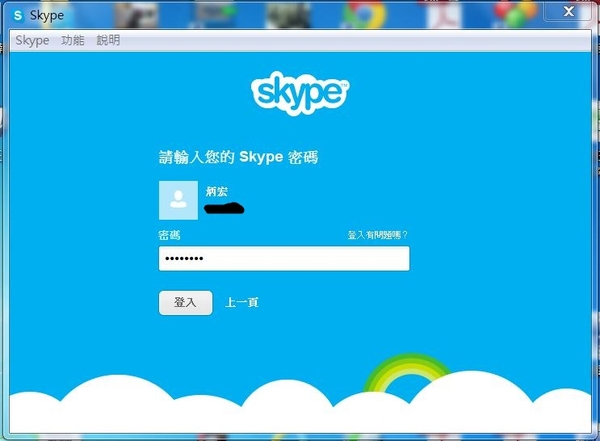Close the Skype login window
Viewport: 600px width, 441px height.
(x=568, y=11)
